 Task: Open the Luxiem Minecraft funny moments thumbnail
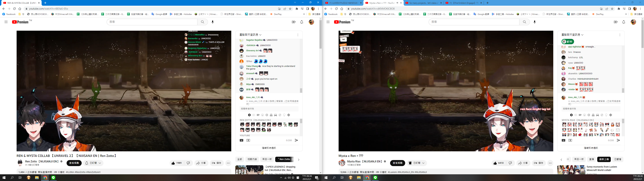[571, 170]
